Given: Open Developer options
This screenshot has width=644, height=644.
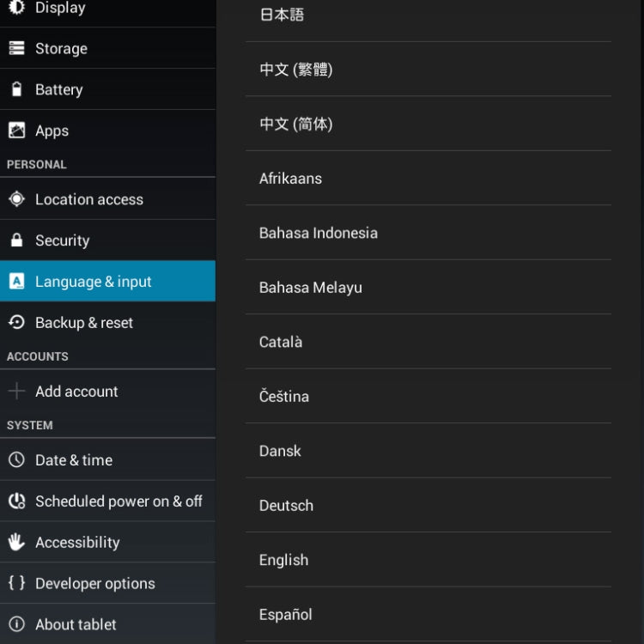Looking at the screenshot, I should (x=107, y=583).
